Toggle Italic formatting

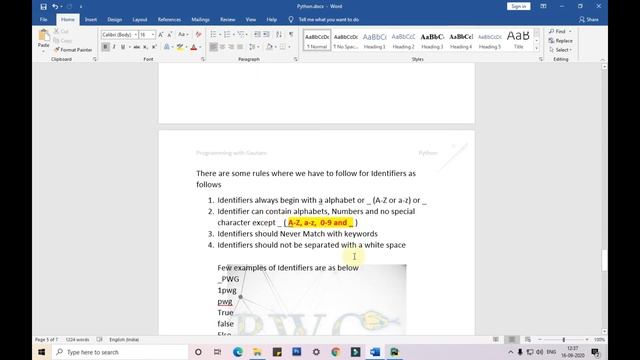tap(114, 47)
